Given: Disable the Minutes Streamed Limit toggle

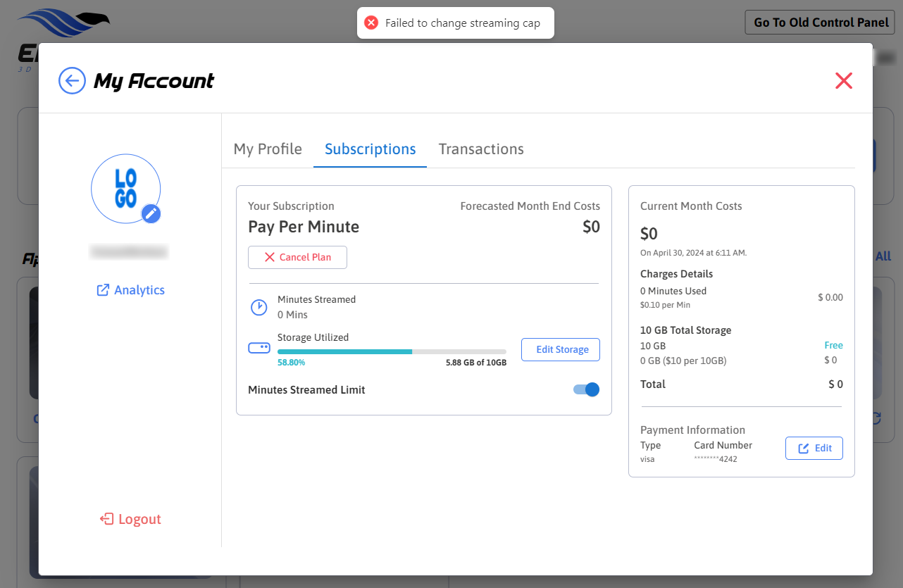Looking at the screenshot, I should click(586, 389).
